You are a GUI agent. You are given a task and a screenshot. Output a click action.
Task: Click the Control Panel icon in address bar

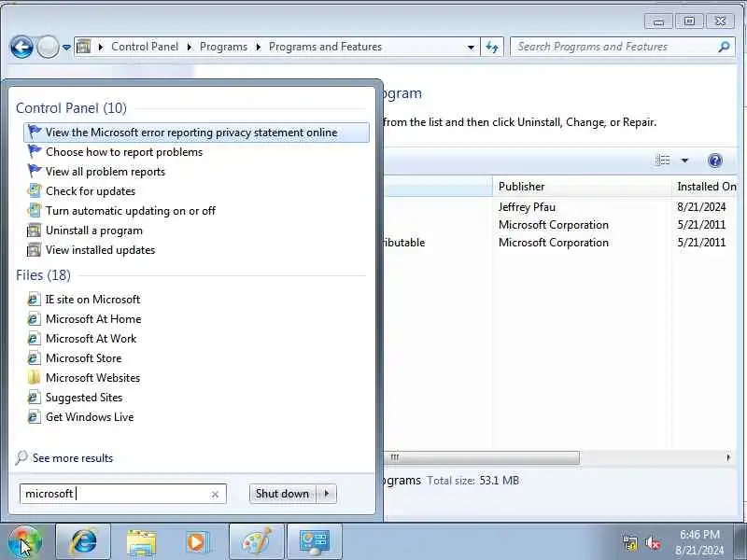83,47
